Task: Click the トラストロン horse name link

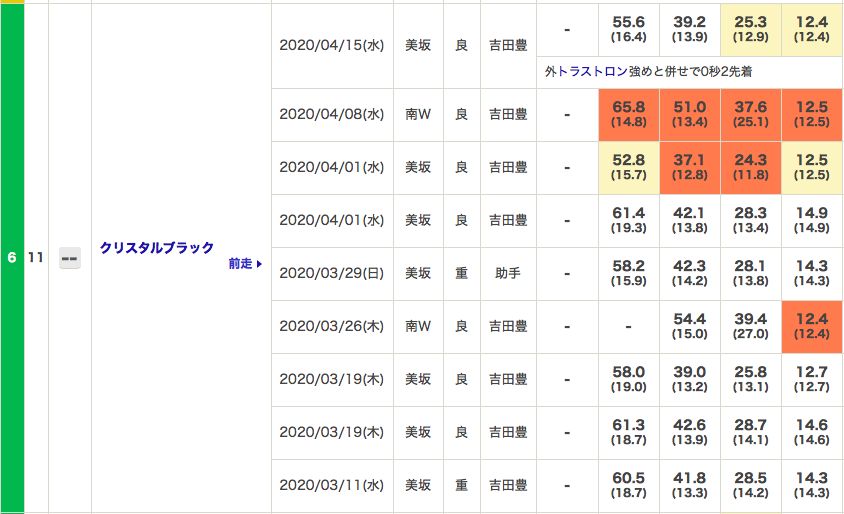Action: 592,72
